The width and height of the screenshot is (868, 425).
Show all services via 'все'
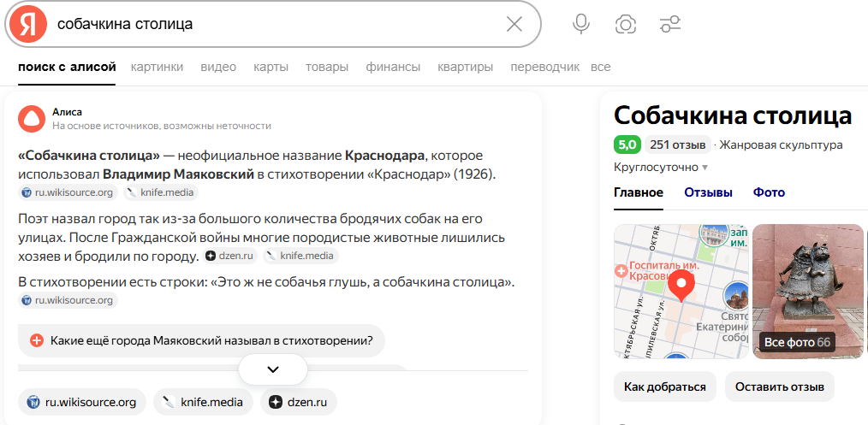click(601, 68)
